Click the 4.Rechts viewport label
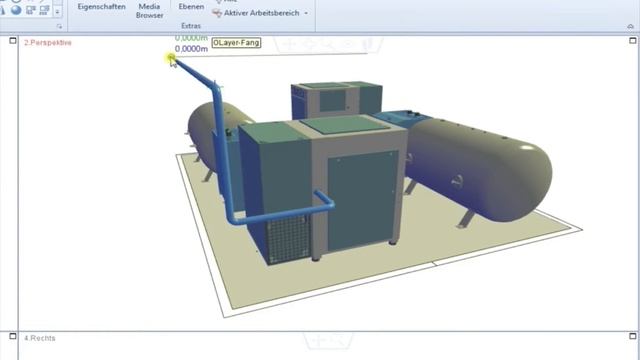Viewport: 640px width, 360px height. point(40,338)
